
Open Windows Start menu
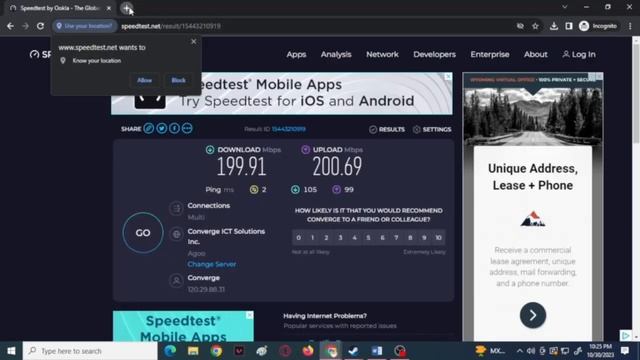point(11,351)
